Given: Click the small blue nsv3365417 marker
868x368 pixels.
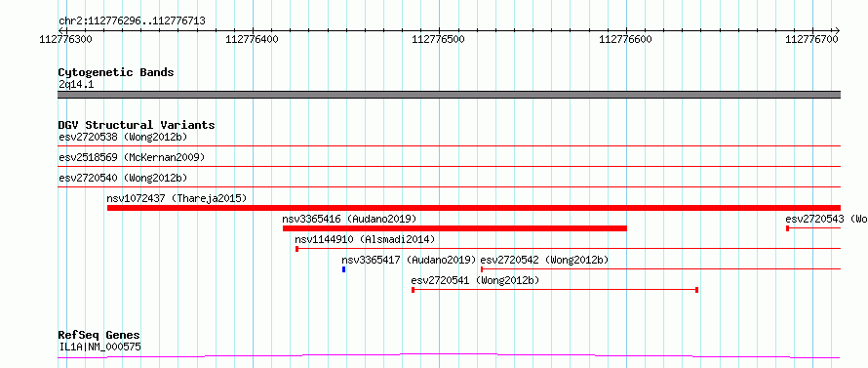Looking at the screenshot, I should [x=343, y=269].
